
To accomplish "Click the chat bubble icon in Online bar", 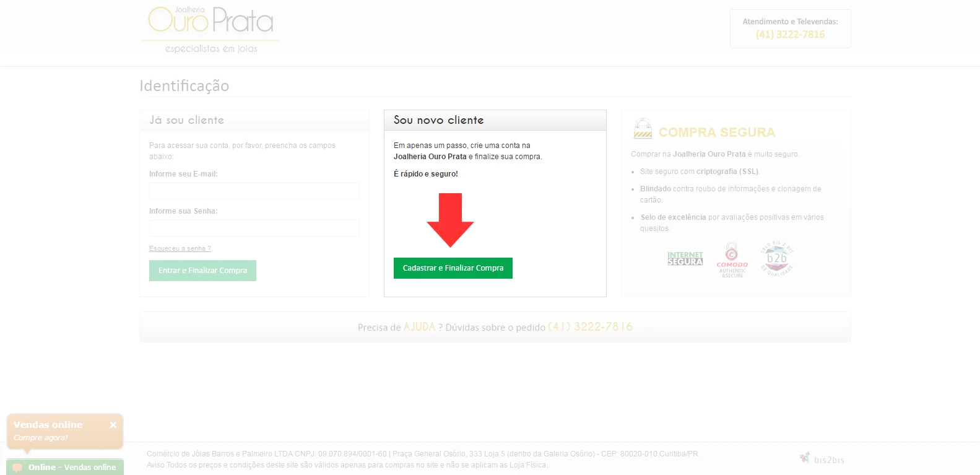I will click(17, 468).
